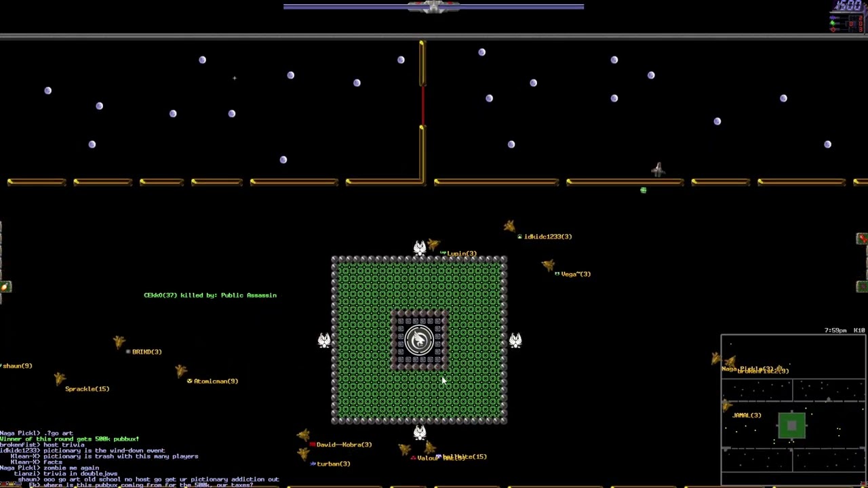
Task: Click the red item icon on the right edge
Action: coord(862,239)
